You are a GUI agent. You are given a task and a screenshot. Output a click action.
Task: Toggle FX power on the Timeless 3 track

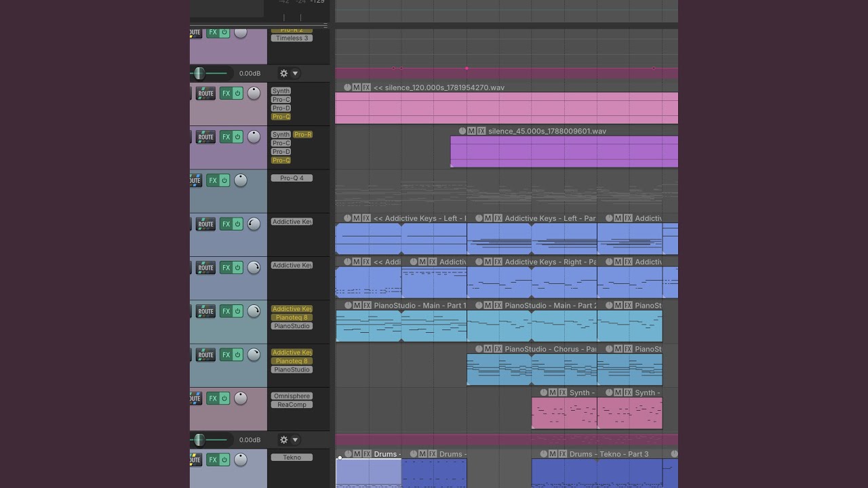pyautogui.click(x=224, y=33)
